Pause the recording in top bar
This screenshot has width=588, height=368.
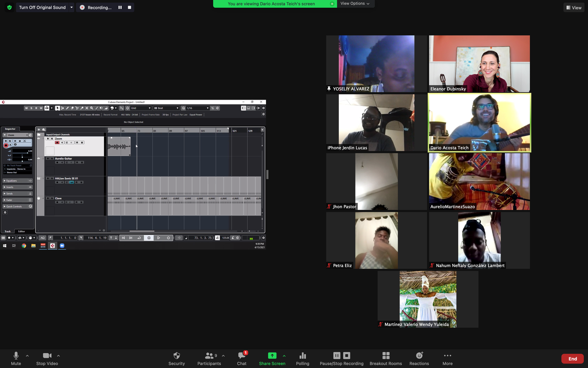(120, 7)
